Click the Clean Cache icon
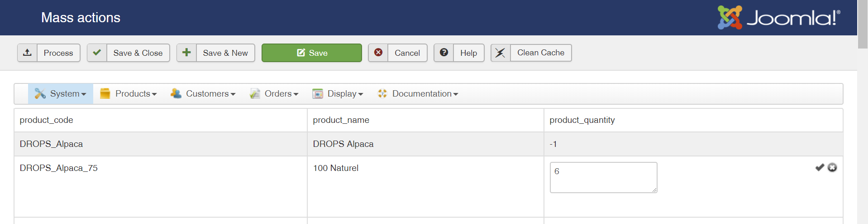 [501, 53]
